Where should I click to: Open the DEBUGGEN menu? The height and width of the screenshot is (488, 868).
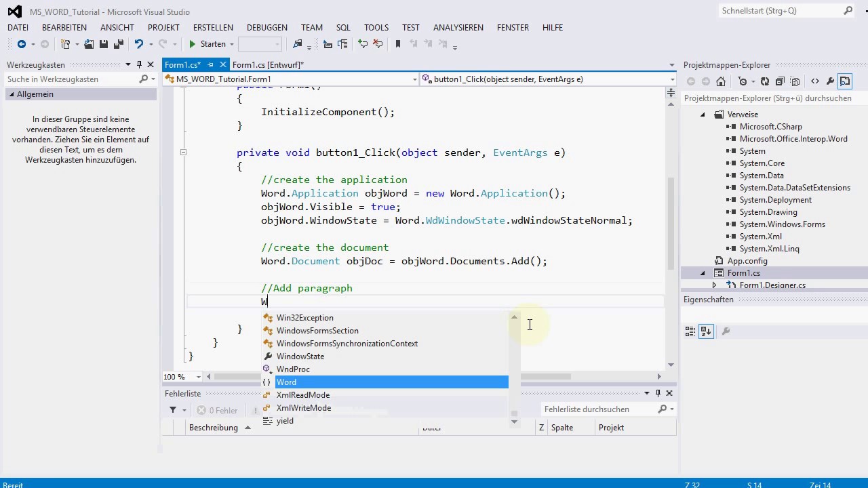click(x=267, y=28)
